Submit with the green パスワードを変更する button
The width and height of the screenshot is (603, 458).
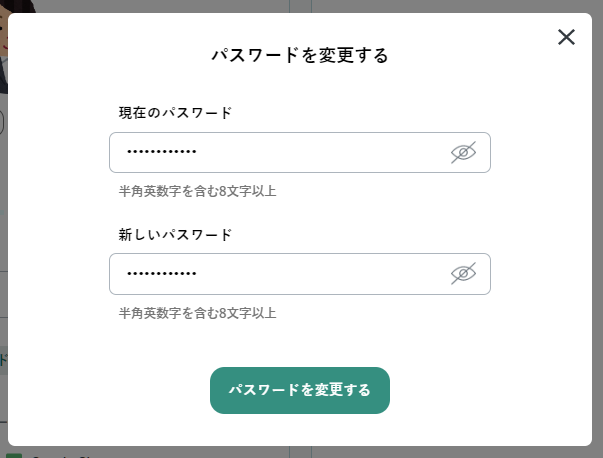(300, 390)
